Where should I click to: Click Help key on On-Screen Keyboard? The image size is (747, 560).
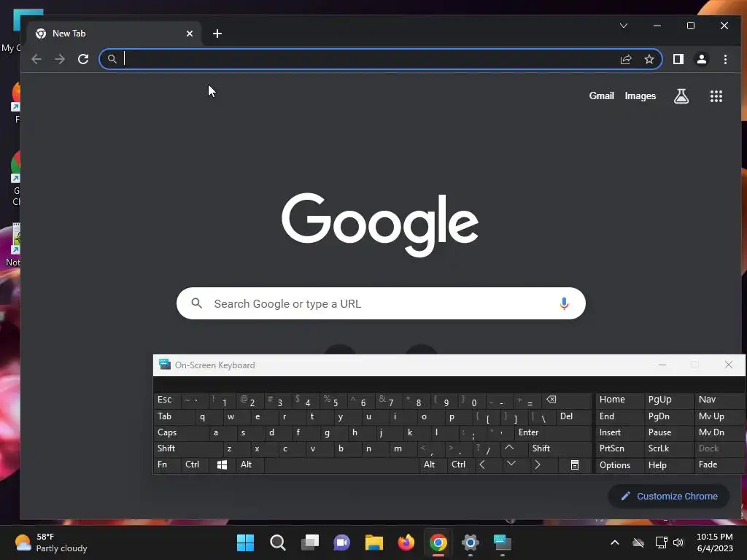(668, 464)
